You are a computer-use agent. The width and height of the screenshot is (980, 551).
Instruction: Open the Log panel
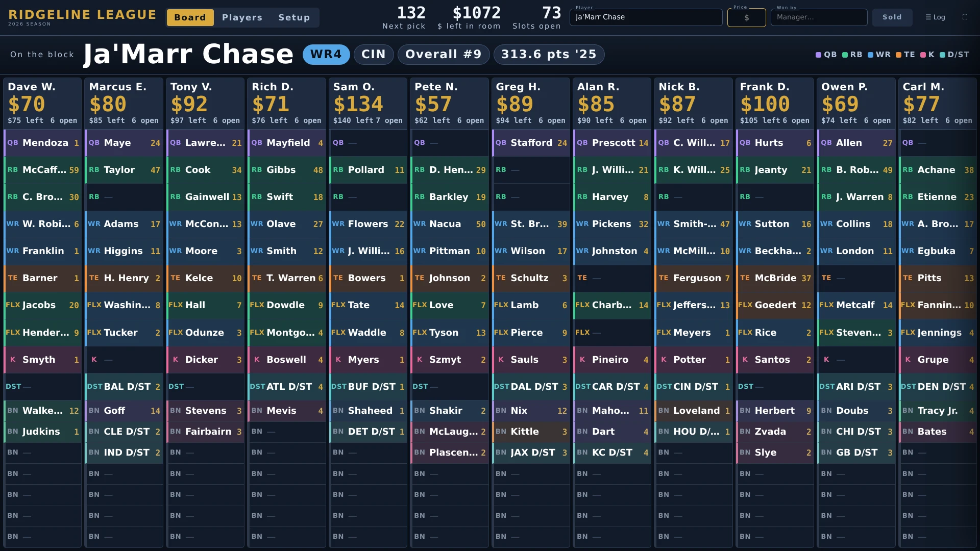pyautogui.click(x=935, y=17)
